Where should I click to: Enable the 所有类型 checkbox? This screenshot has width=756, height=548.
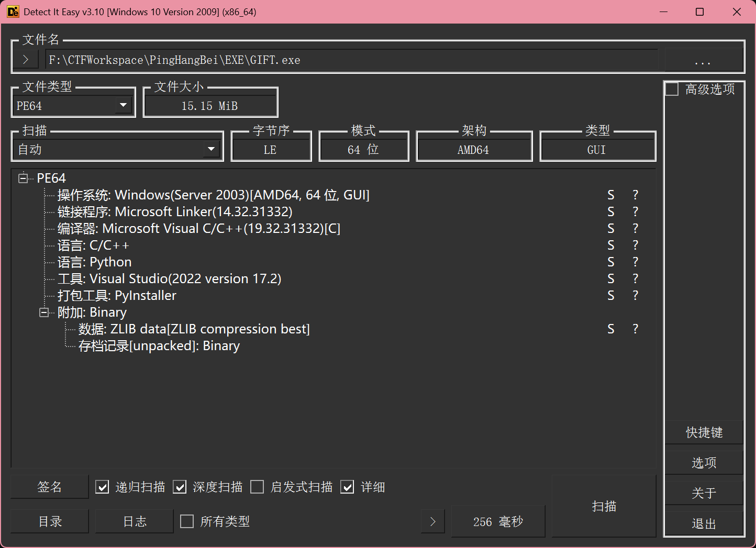pos(187,521)
